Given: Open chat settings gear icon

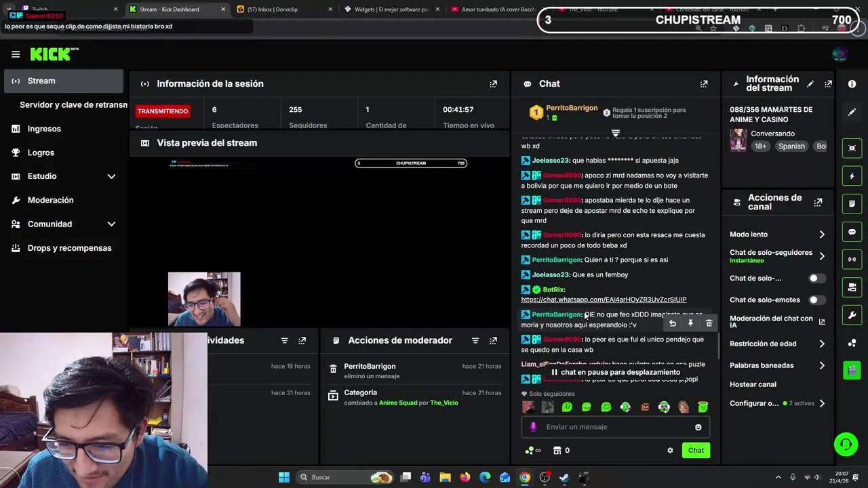Looking at the screenshot, I should click(x=670, y=451).
